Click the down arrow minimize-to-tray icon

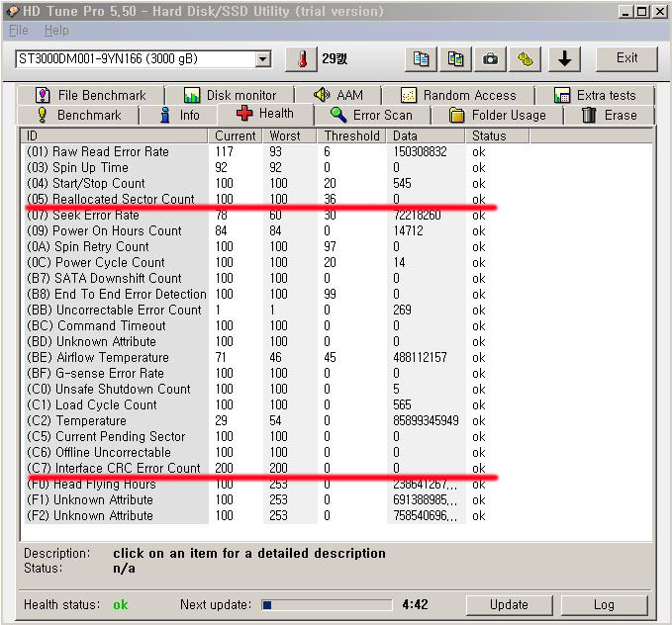pyautogui.click(x=565, y=59)
